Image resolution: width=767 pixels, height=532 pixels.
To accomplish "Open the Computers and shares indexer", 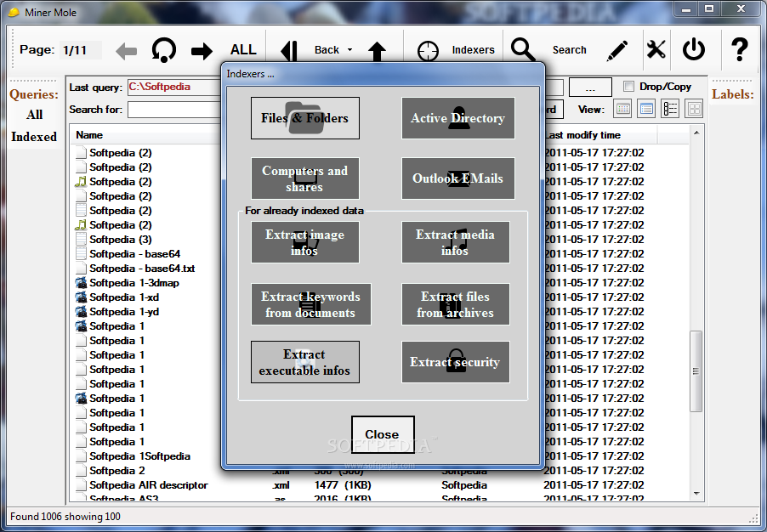I will [x=305, y=178].
